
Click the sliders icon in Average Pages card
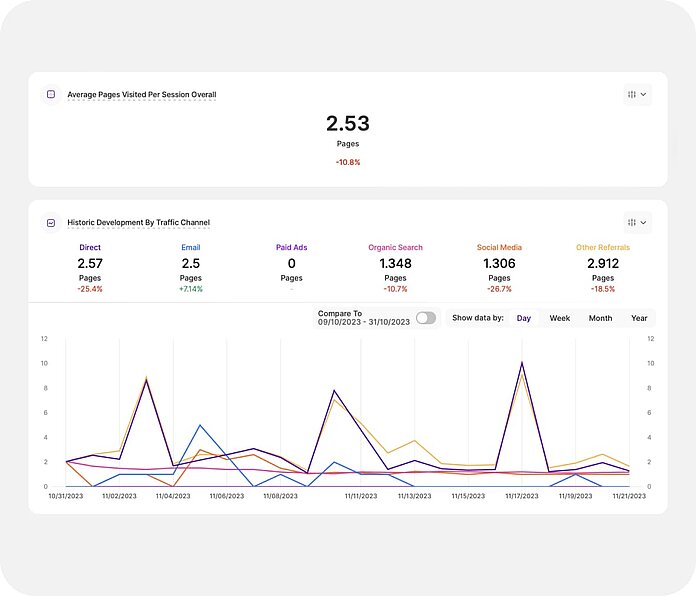pyautogui.click(x=632, y=95)
